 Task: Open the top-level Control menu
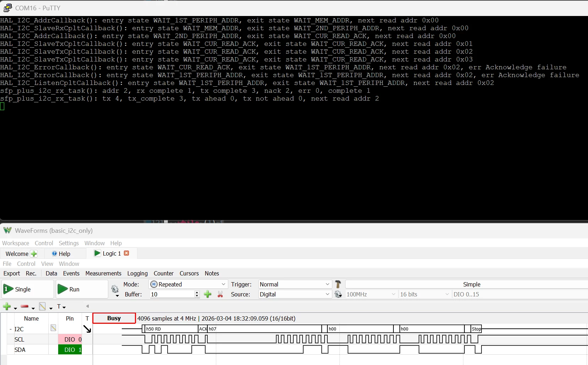point(44,243)
